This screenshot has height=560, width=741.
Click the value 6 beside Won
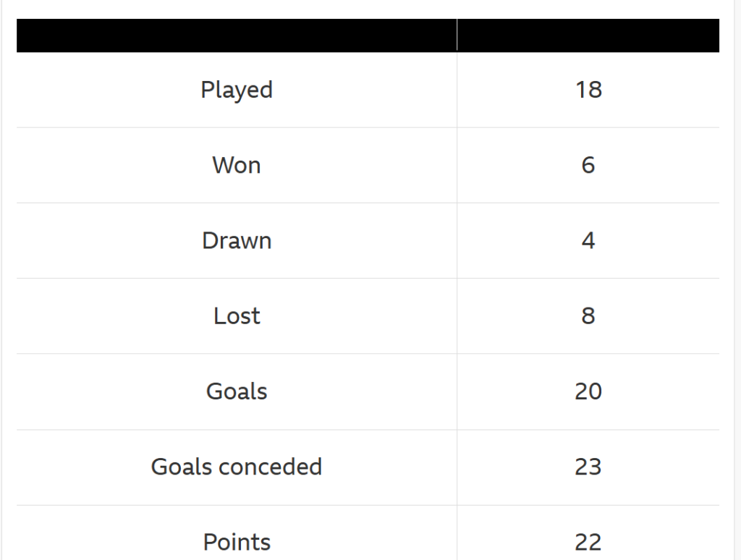(x=588, y=165)
